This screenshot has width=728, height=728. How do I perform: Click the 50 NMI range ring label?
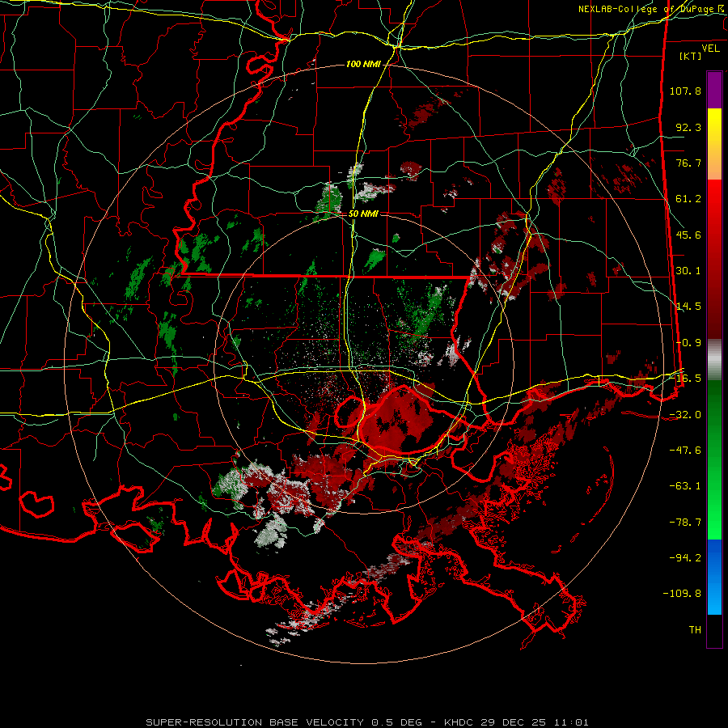click(363, 214)
